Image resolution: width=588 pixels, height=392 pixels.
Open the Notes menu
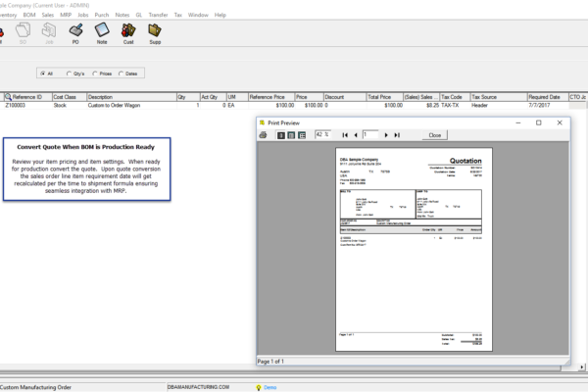[x=122, y=15]
